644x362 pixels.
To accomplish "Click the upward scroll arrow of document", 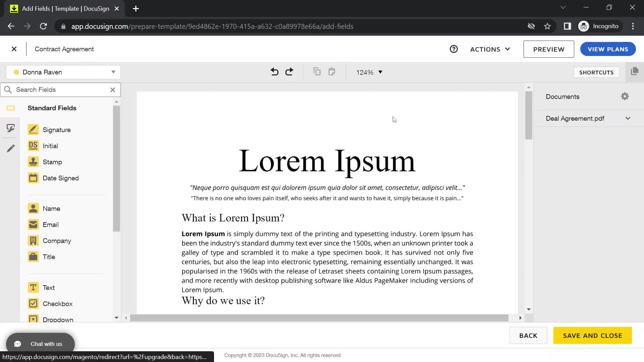I will (x=529, y=87).
